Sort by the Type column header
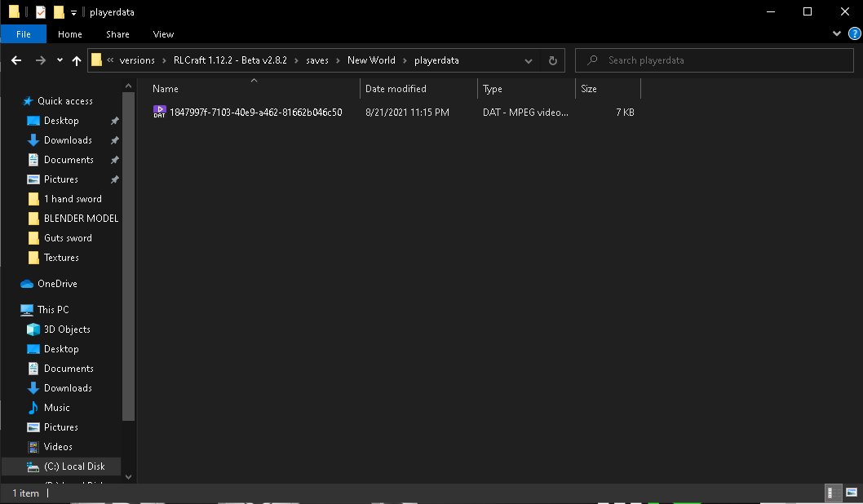The width and height of the screenshot is (863, 504). click(526, 89)
